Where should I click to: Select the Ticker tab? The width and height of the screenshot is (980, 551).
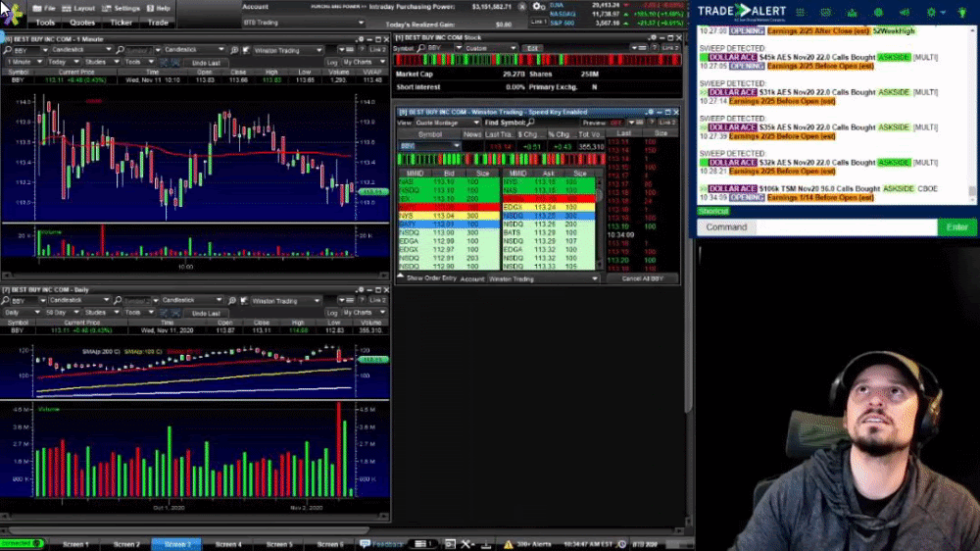click(121, 23)
